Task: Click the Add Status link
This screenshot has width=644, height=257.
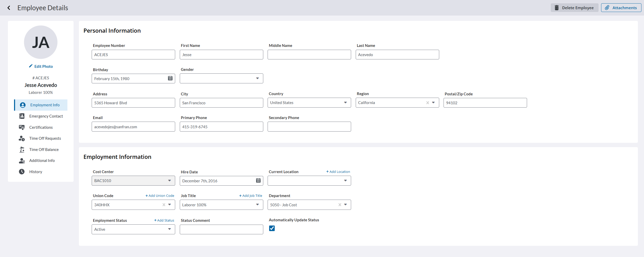Action: point(164,220)
